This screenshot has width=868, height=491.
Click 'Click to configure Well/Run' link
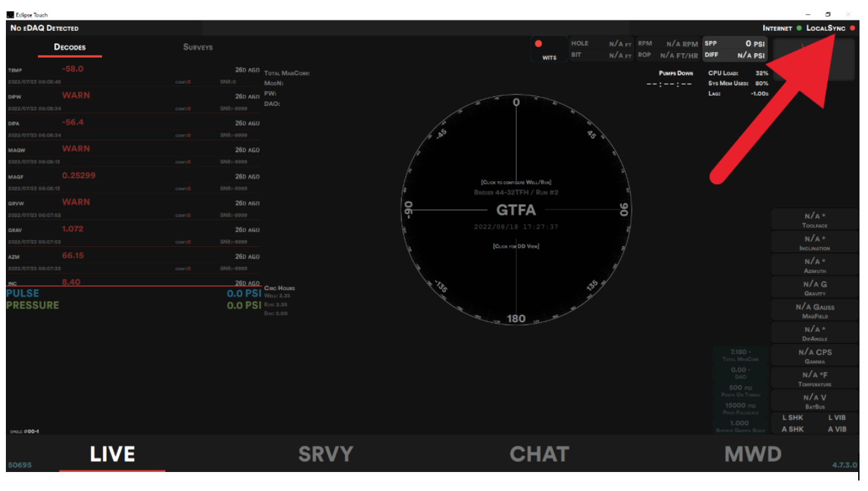coord(516,182)
